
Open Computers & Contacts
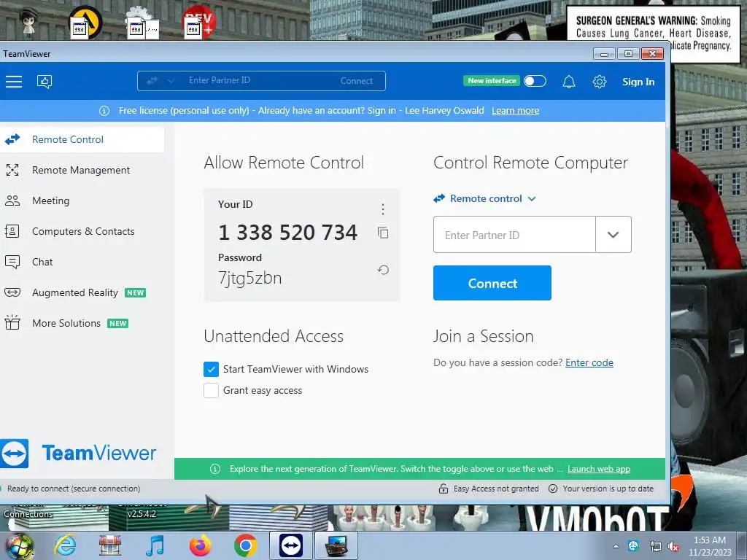(82, 231)
